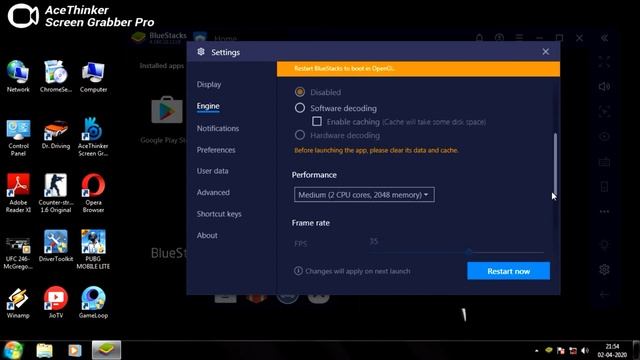Select the Control Panel desktop icon
Viewport: 640px width, 360px height.
coord(18,138)
